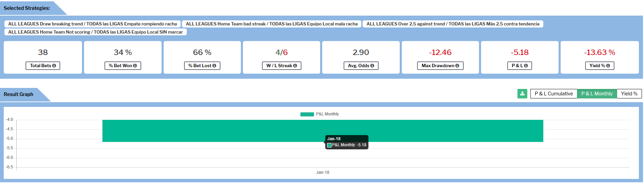Show the Yield % graph

pyautogui.click(x=629, y=94)
